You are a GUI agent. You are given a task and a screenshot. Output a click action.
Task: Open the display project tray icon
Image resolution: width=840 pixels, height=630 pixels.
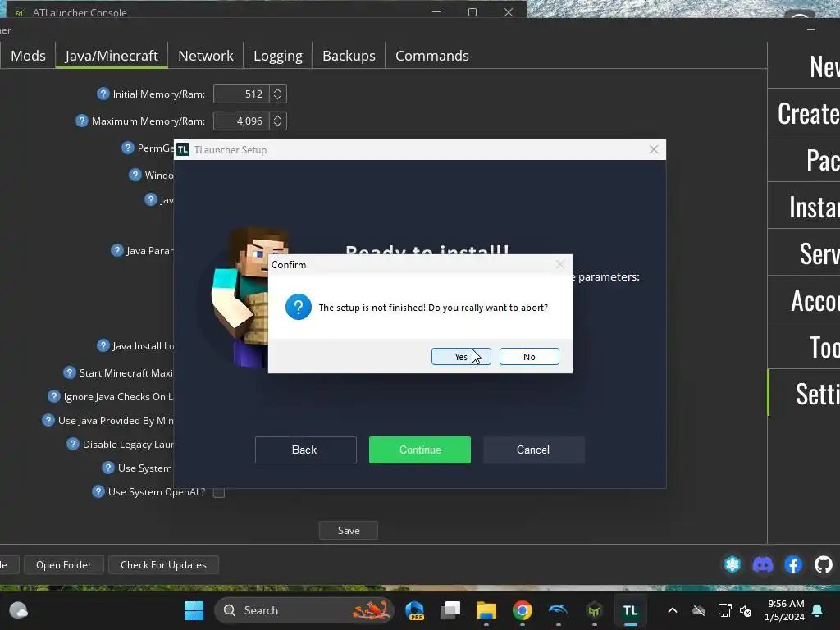click(x=724, y=610)
